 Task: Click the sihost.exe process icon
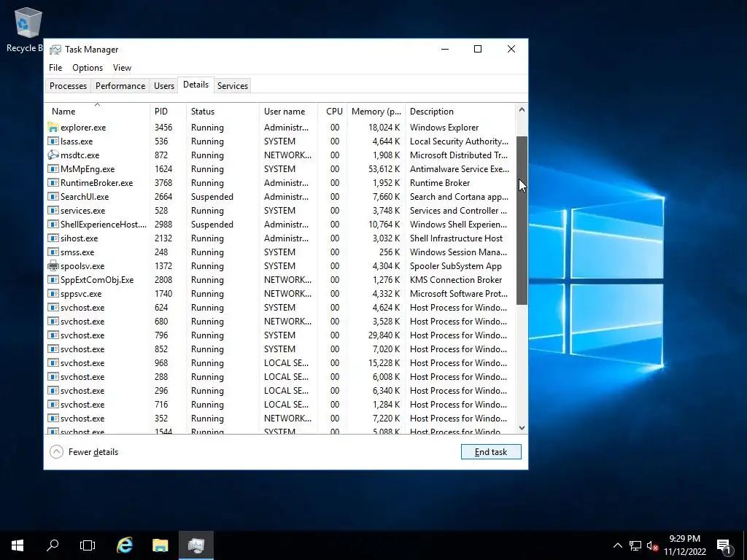(53, 238)
